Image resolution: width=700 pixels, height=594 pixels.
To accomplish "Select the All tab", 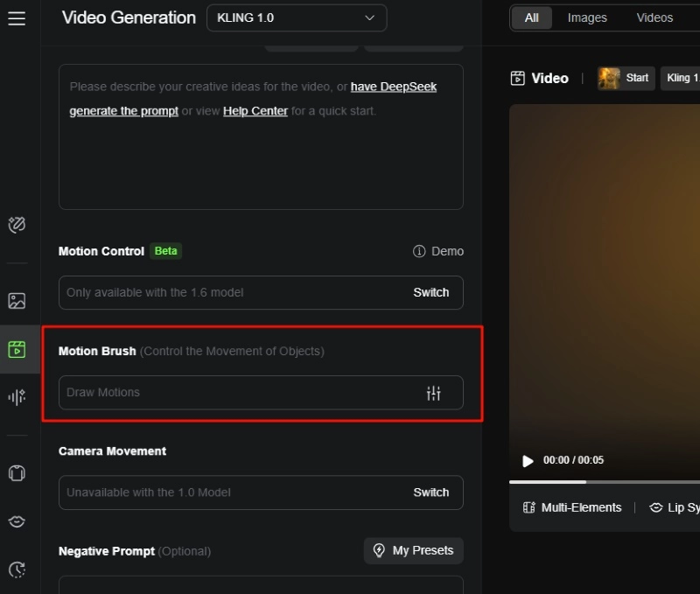I will (531, 17).
